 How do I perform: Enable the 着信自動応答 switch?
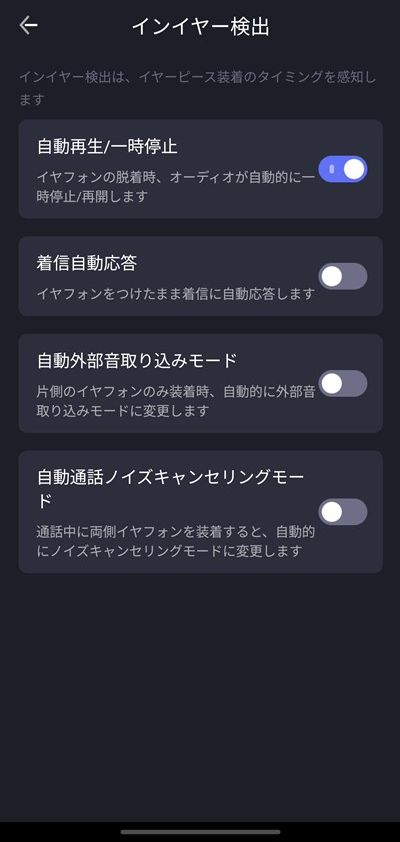point(343,277)
